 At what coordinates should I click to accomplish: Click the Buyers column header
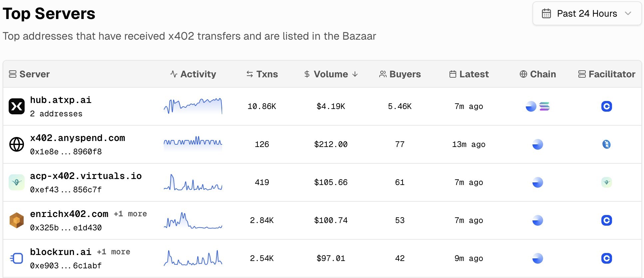(400, 74)
